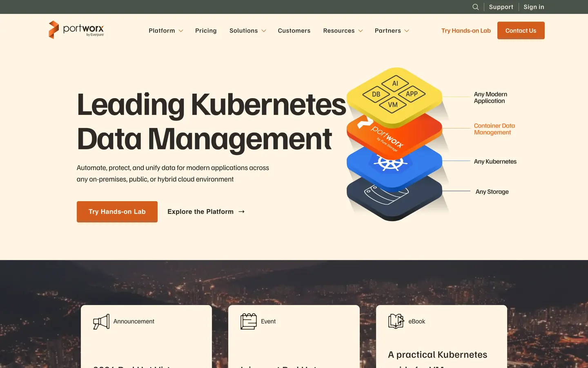The width and height of the screenshot is (588, 368).
Task: Expand the Platform menu chevron
Action: (181, 31)
